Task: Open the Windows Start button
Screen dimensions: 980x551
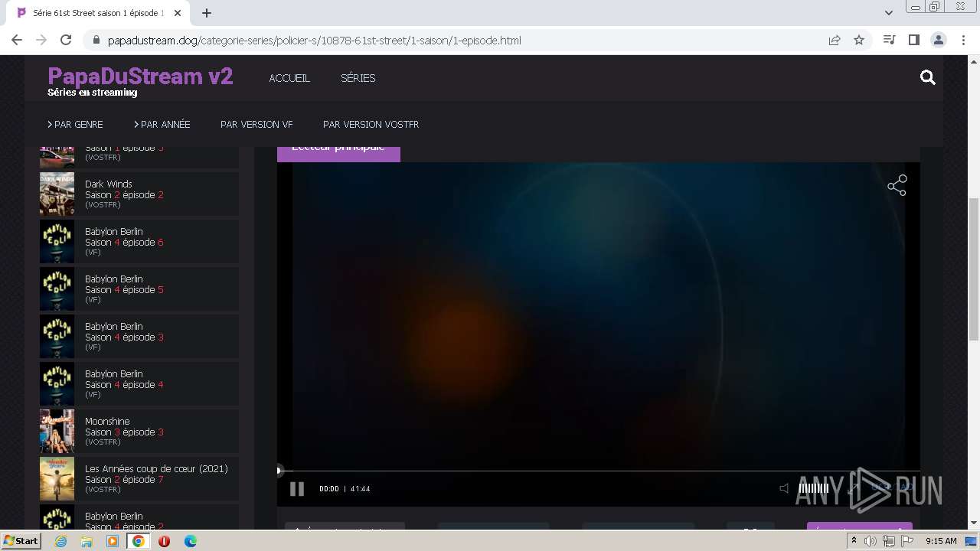Action: pos(21,540)
